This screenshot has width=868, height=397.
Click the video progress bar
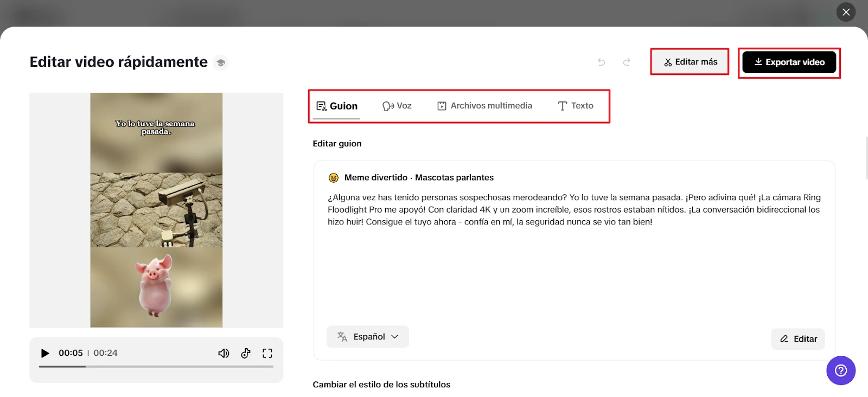tap(156, 367)
